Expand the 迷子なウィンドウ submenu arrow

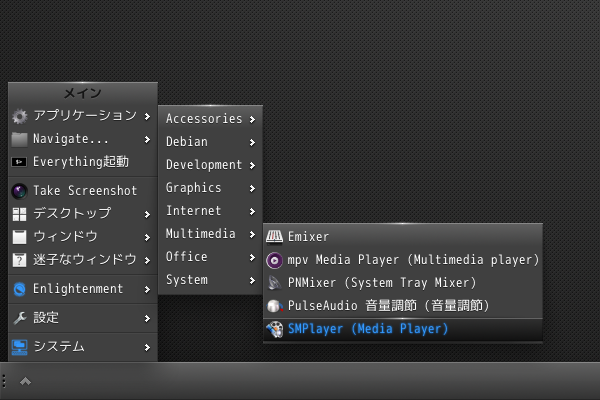coord(147,260)
